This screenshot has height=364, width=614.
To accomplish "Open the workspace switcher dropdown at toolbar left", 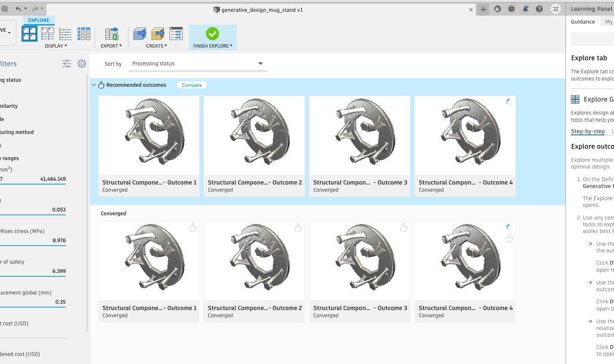I will [x=8, y=32].
